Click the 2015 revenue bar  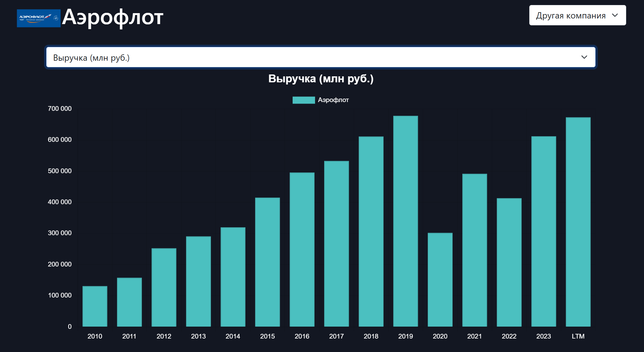tap(268, 262)
